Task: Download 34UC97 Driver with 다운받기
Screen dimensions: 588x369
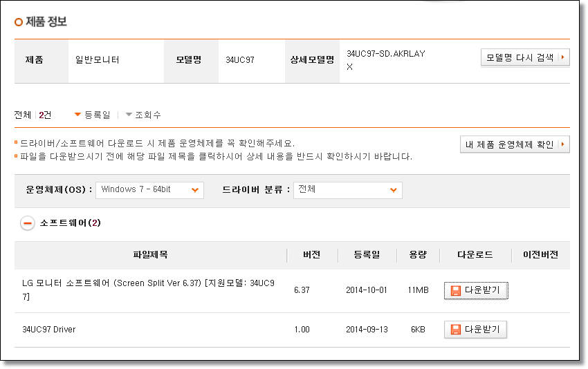Action: 475,330
